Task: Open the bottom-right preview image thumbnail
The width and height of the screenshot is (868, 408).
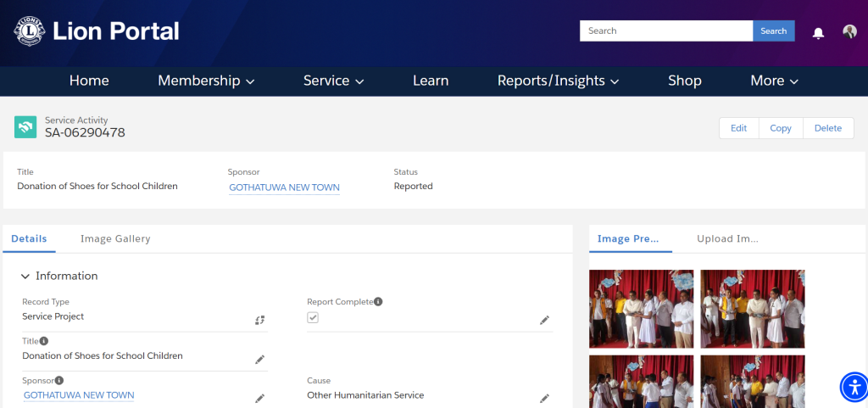Action: 753,382
